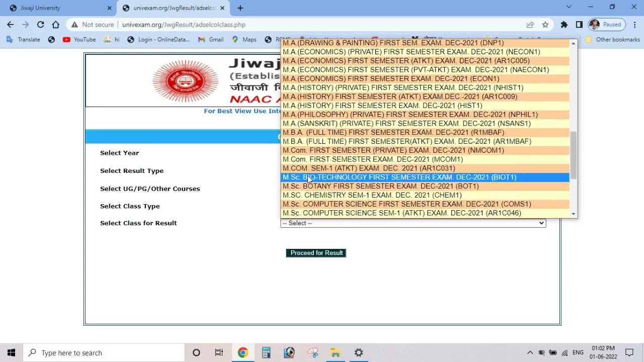The width and height of the screenshot is (644, 362).
Task: Bookmark this page with the star icon
Action: point(545,24)
